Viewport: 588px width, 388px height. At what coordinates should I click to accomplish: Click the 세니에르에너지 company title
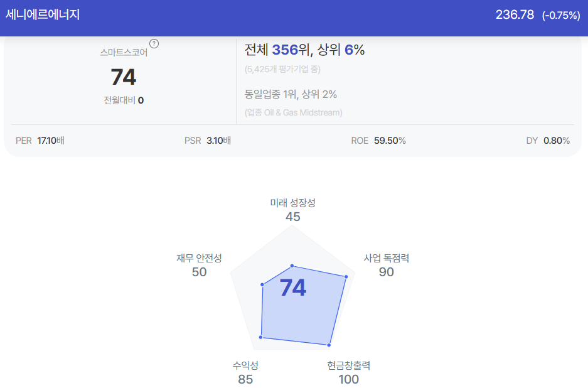pyautogui.click(x=43, y=14)
